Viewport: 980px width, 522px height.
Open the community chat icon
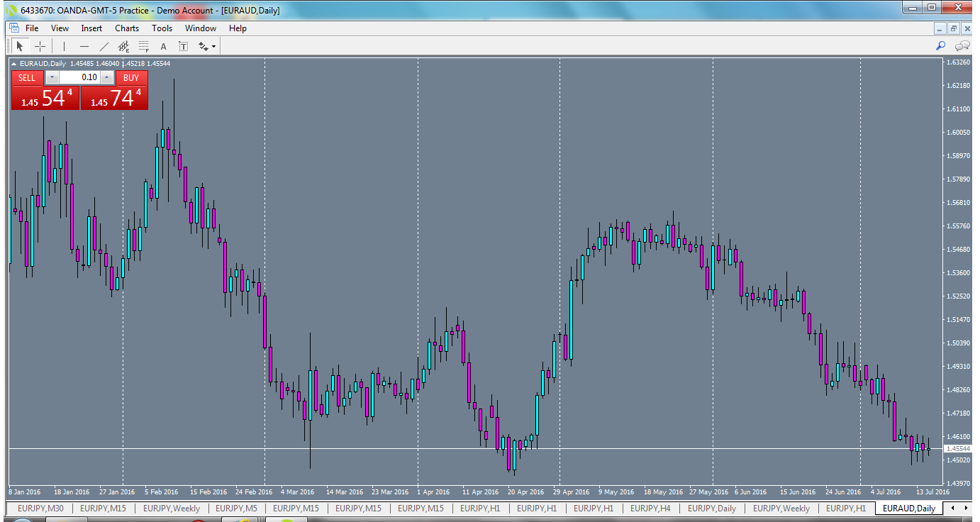pos(962,45)
